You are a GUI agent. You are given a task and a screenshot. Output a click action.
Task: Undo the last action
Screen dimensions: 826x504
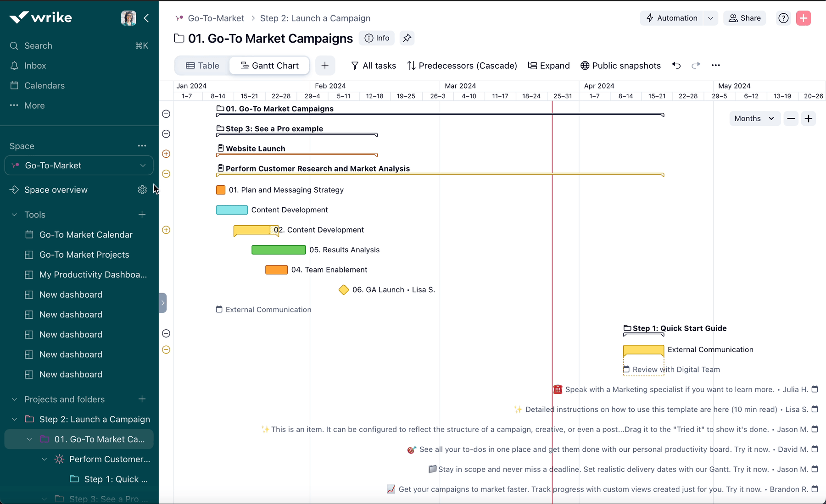[676, 66]
